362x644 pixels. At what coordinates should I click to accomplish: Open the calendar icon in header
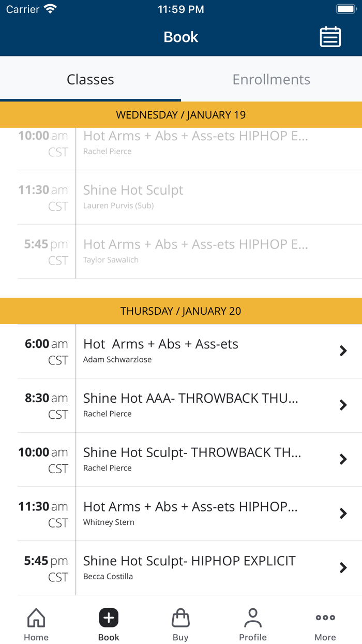click(330, 37)
